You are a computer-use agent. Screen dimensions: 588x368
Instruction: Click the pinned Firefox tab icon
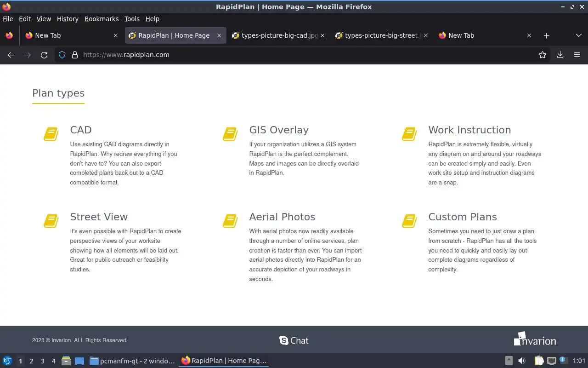point(9,35)
